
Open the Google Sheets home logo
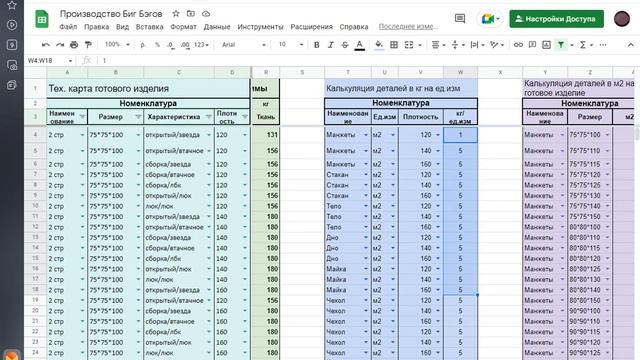pyautogui.click(x=42, y=19)
